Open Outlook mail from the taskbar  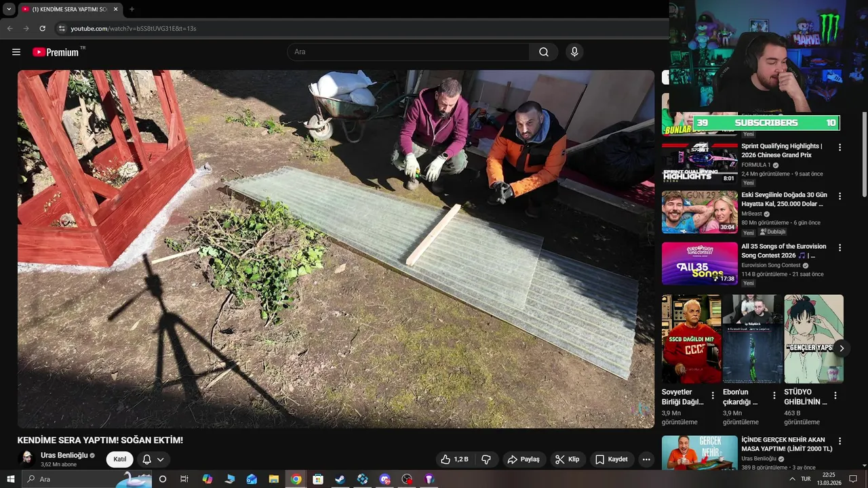click(252, 479)
